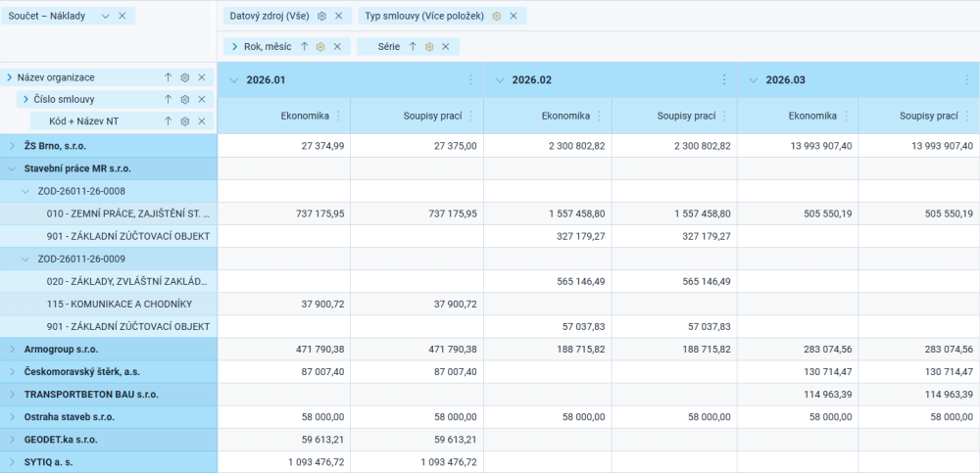Viewport: 980px width, 473px height.
Task: Toggle sort arrow on Název organizace field
Action: 169,77
